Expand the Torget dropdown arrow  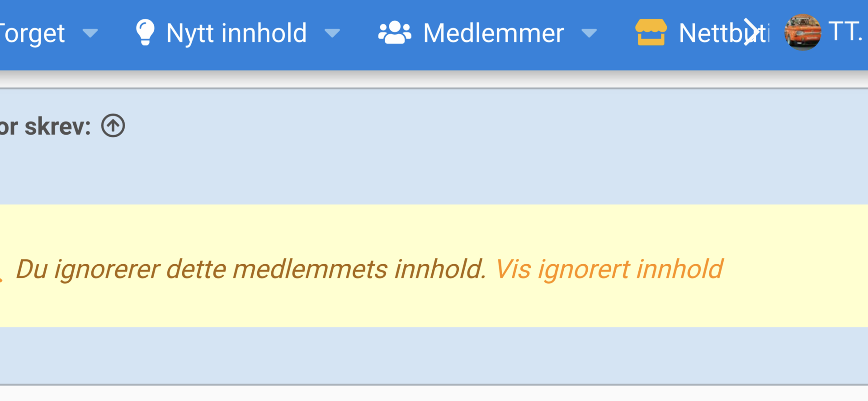pyautogui.click(x=90, y=33)
